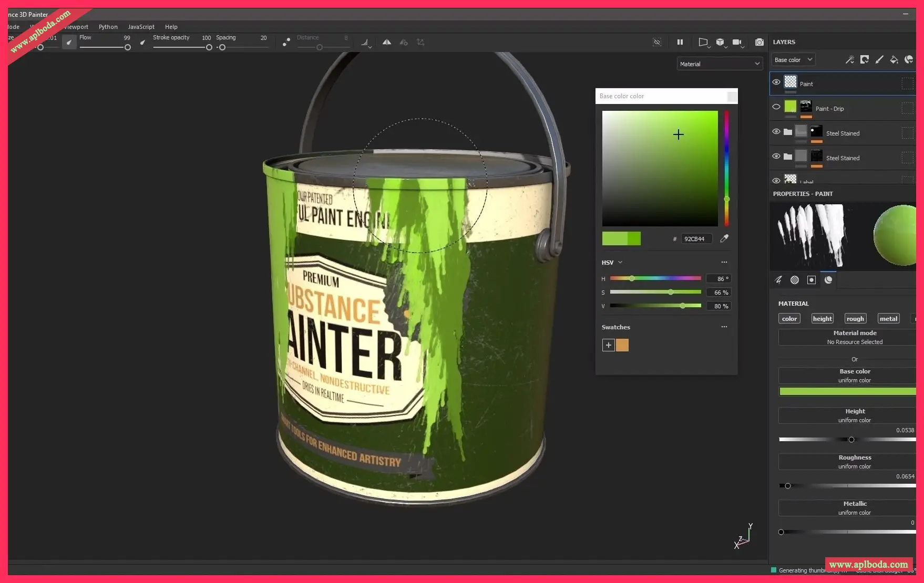Viewport: 924px width, 583px height.
Task: Open the Help menu
Action: tap(171, 27)
